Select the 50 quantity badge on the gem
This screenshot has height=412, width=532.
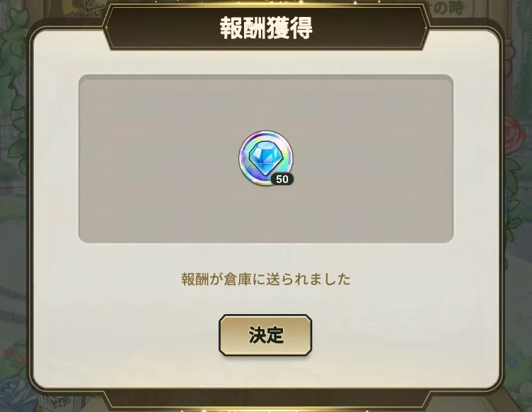tap(282, 179)
